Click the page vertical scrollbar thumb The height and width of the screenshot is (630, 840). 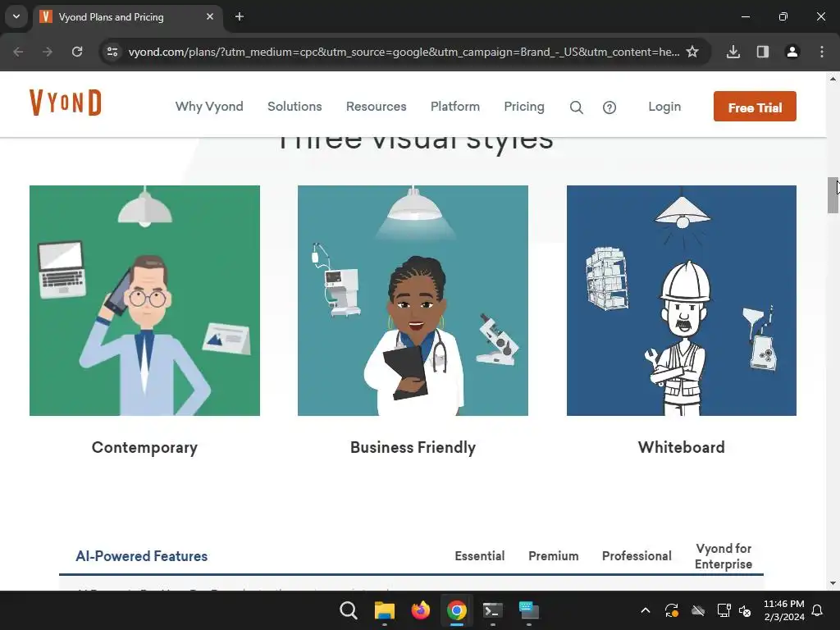click(833, 195)
